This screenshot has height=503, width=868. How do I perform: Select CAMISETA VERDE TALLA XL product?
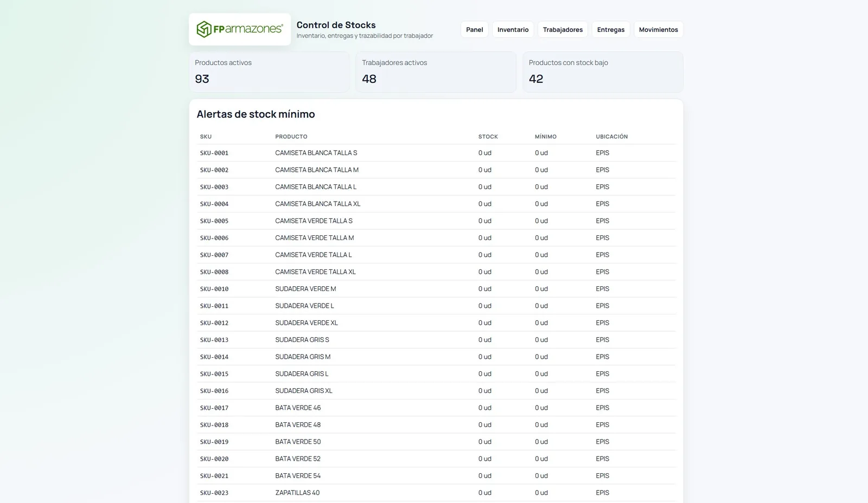point(315,272)
